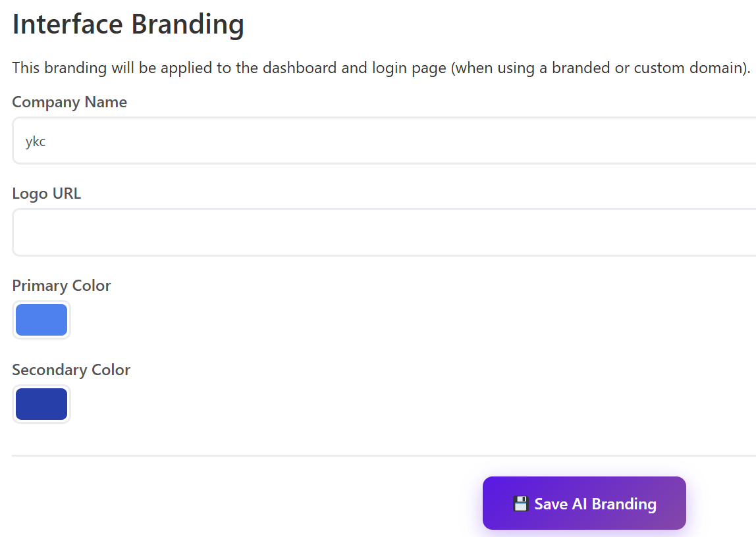This screenshot has width=756, height=537.
Task: Click the Company Name label
Action: tap(70, 103)
